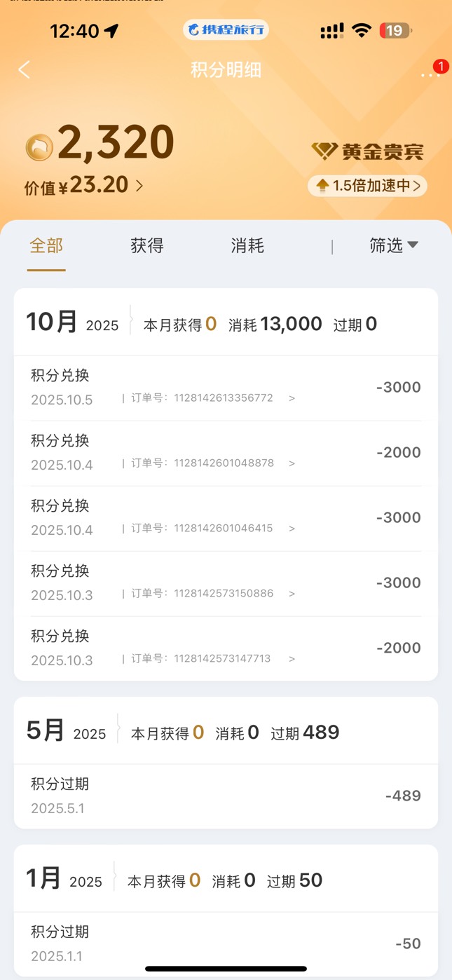
Task: Tap the gold VIP diamond icon
Action: coord(324,151)
